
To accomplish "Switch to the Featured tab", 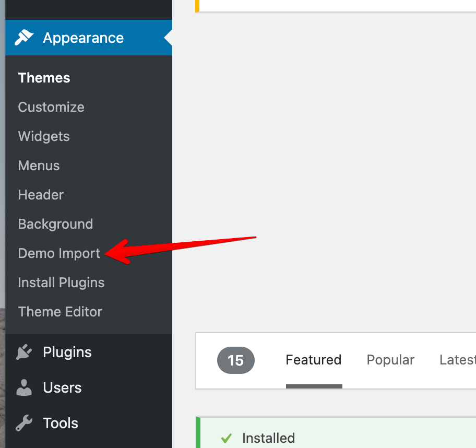I will tap(314, 360).
